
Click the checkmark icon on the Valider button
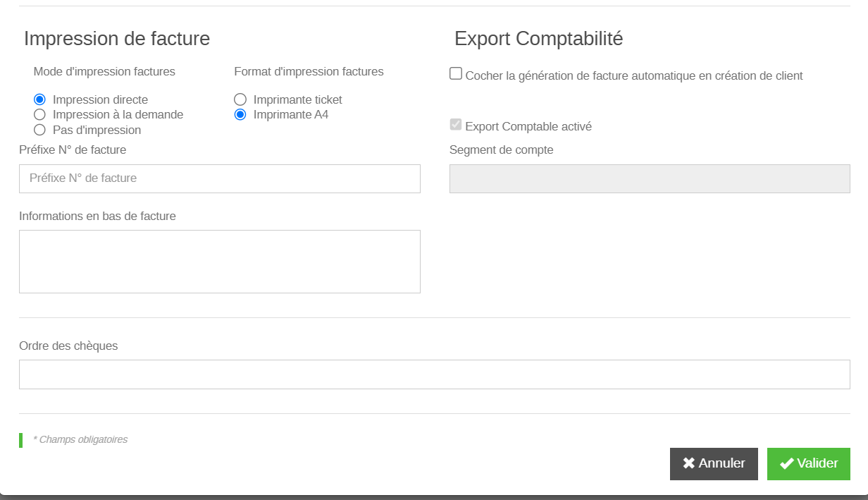(x=786, y=463)
